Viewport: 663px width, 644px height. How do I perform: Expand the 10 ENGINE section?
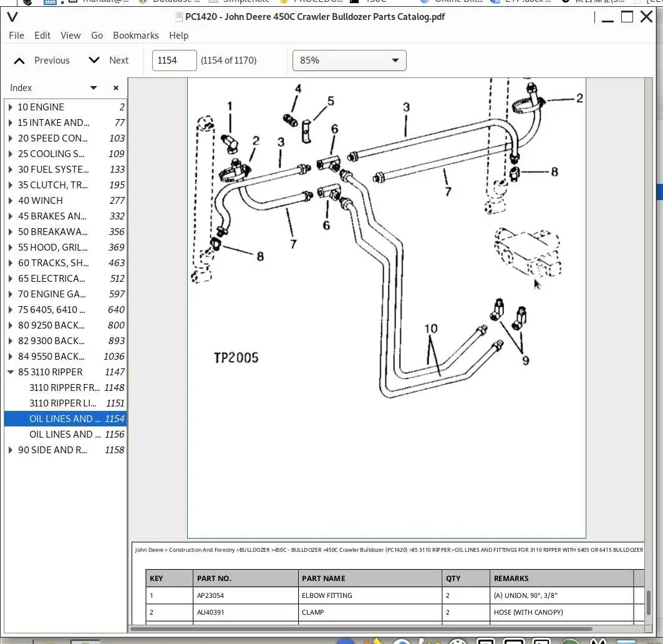tap(11, 107)
